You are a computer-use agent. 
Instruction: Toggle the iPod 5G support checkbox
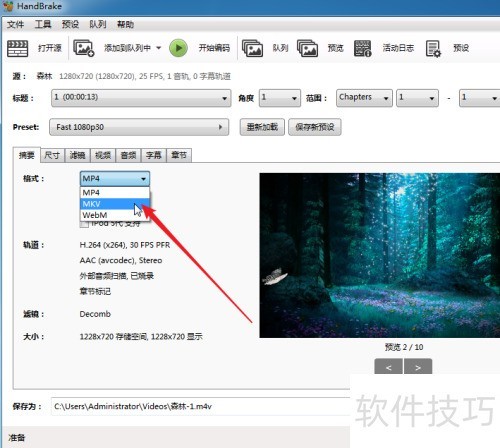click(85, 224)
